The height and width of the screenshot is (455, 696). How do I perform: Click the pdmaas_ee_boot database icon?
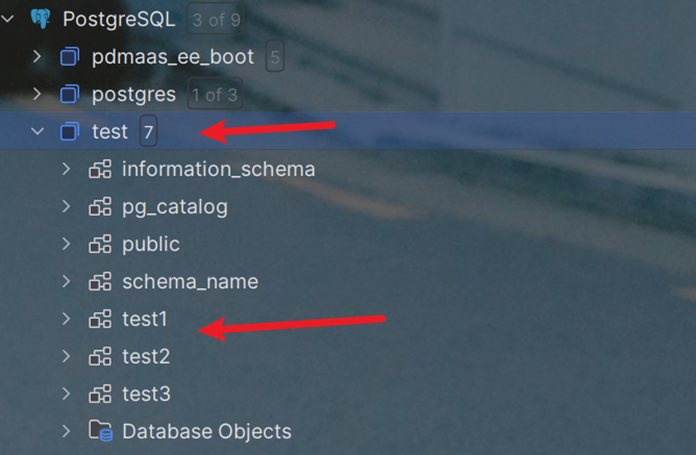point(69,57)
